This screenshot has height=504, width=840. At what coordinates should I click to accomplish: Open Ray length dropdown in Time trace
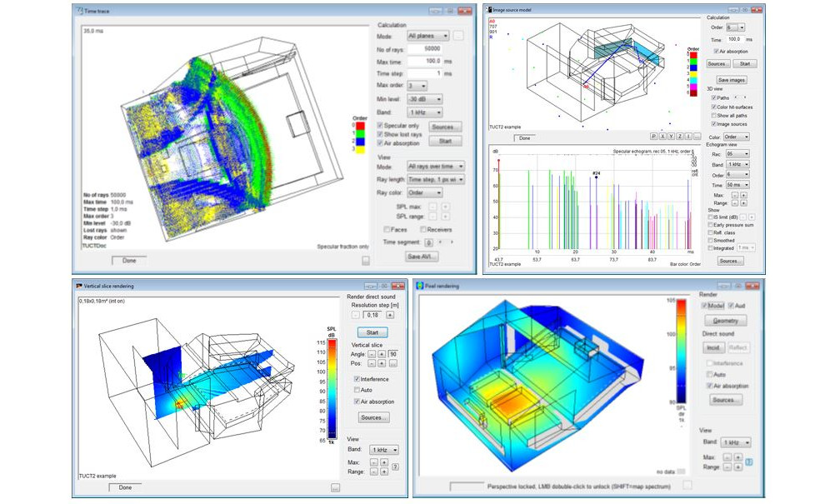point(436,179)
